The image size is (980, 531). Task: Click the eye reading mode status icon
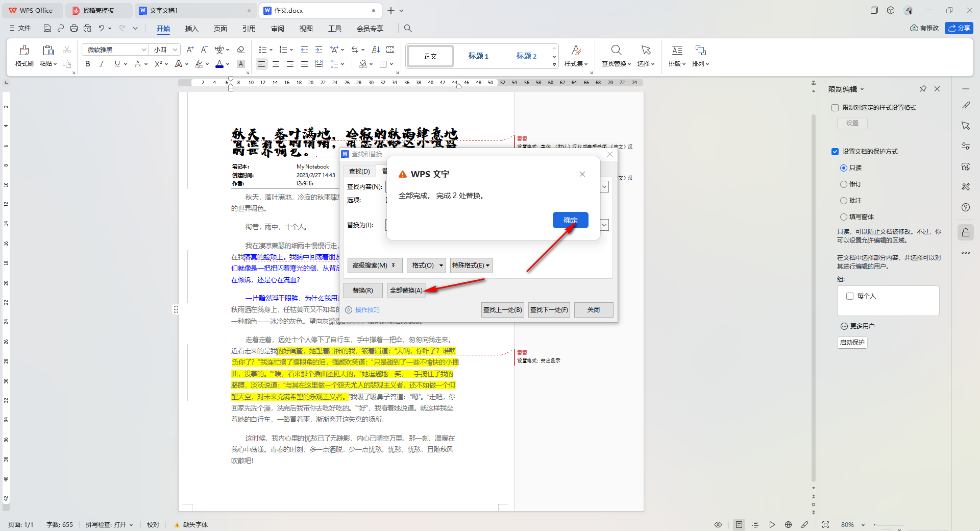(x=718, y=524)
